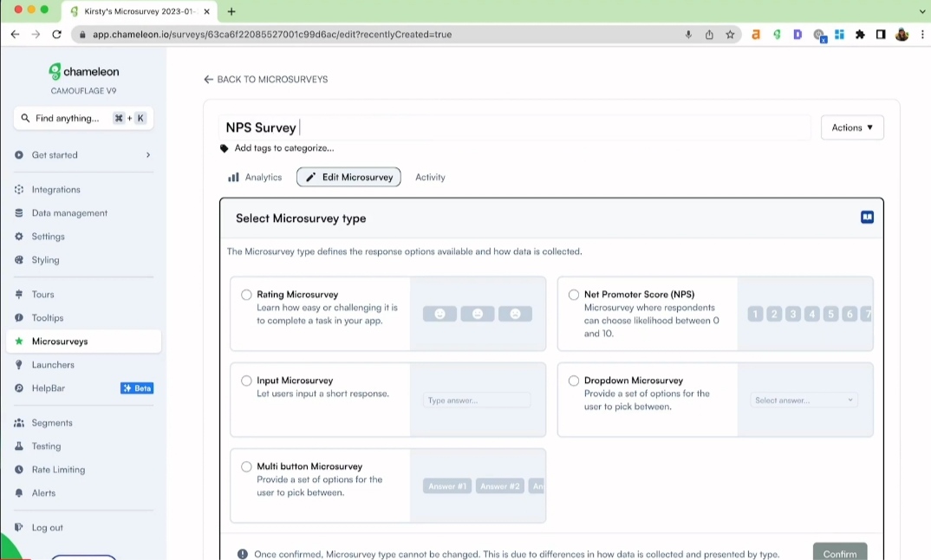Click the Amazon extension icon
931x560 pixels.
coord(756,35)
